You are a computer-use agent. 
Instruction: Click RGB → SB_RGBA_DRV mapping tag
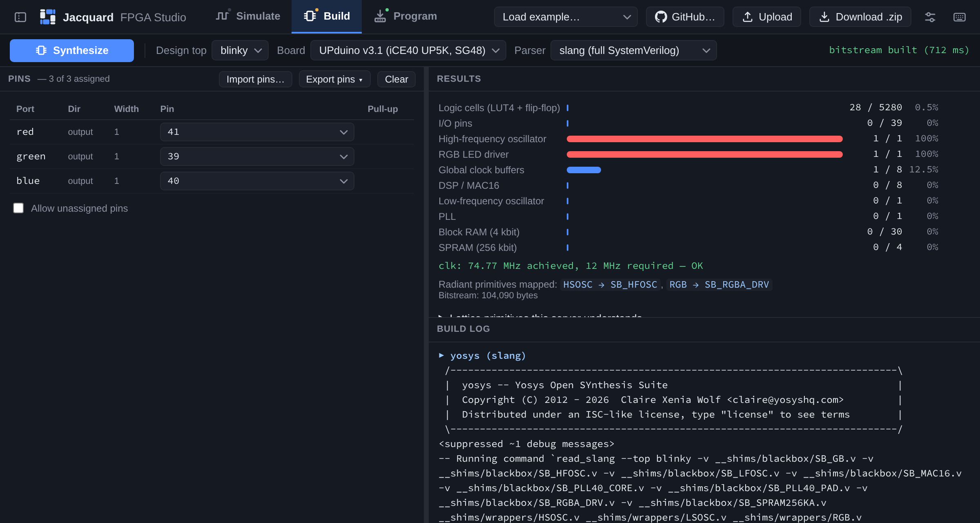click(x=719, y=284)
